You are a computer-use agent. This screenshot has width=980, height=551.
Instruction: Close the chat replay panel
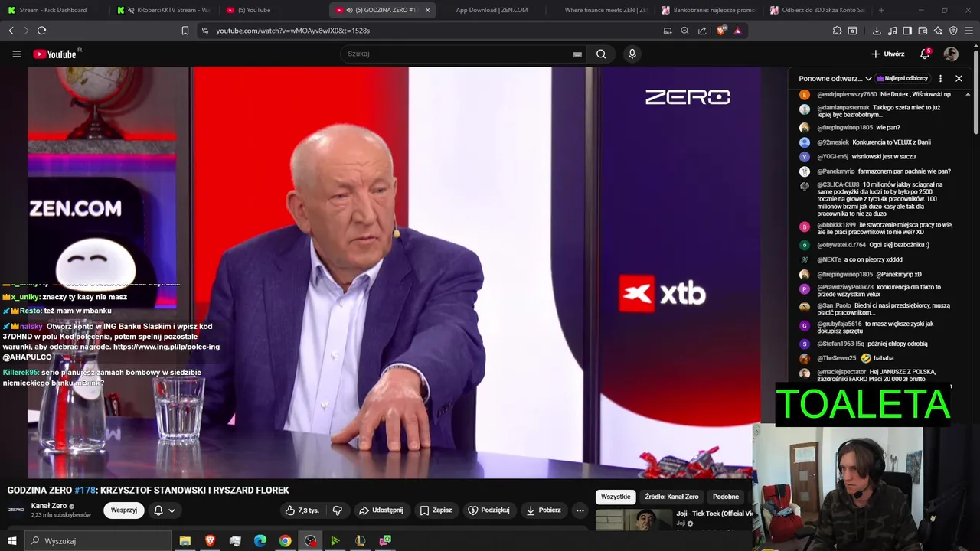pyautogui.click(x=959, y=78)
